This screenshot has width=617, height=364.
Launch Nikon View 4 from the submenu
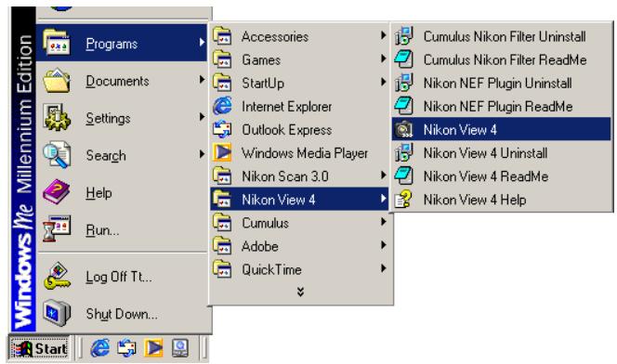coord(502,129)
